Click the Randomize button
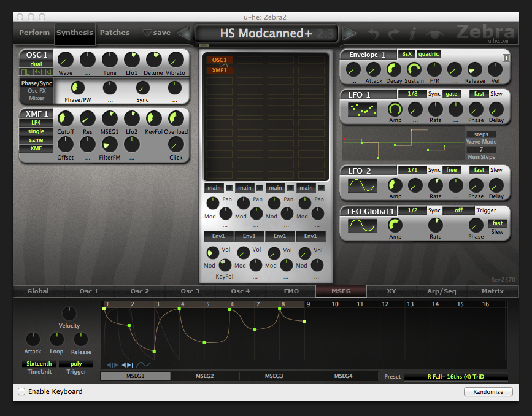Image resolution: width=532 pixels, height=416 pixels. 488,392
